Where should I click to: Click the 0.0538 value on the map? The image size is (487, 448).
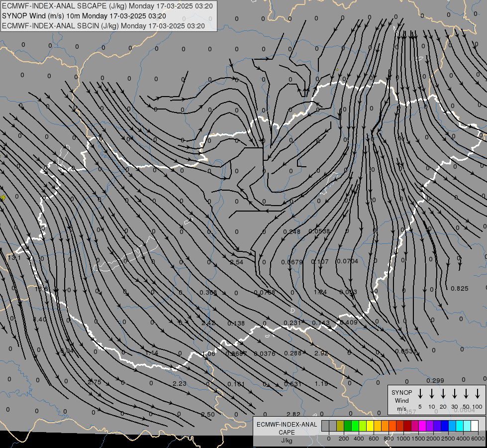click(x=319, y=231)
